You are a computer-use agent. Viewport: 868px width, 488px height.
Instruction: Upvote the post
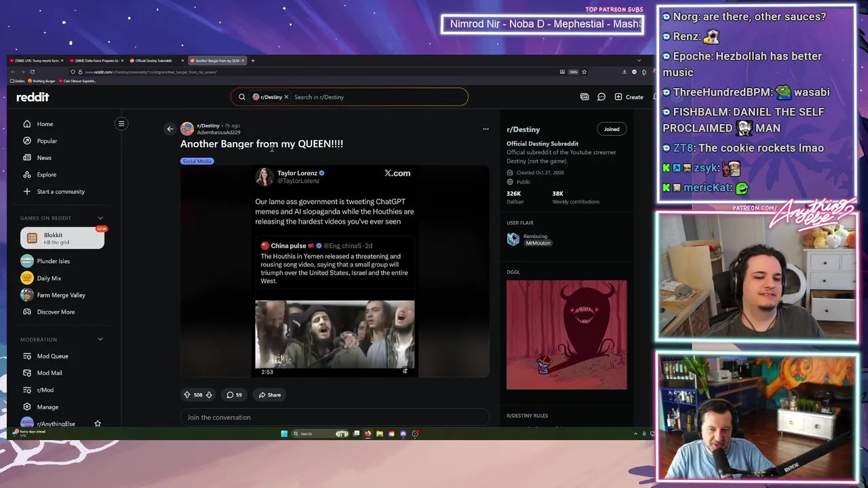click(x=187, y=394)
